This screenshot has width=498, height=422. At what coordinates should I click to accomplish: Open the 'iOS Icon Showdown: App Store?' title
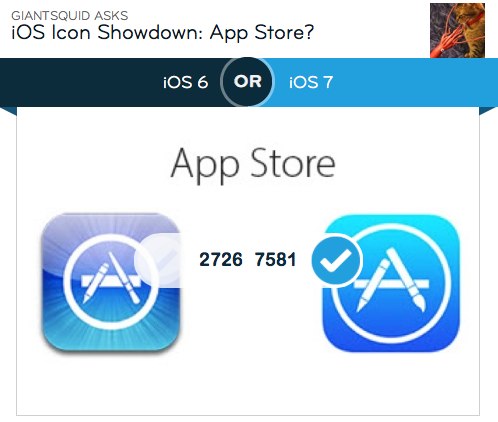163,32
